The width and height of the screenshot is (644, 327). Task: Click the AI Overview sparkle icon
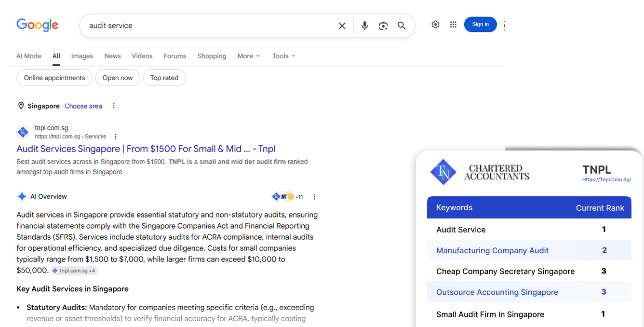[x=22, y=196]
